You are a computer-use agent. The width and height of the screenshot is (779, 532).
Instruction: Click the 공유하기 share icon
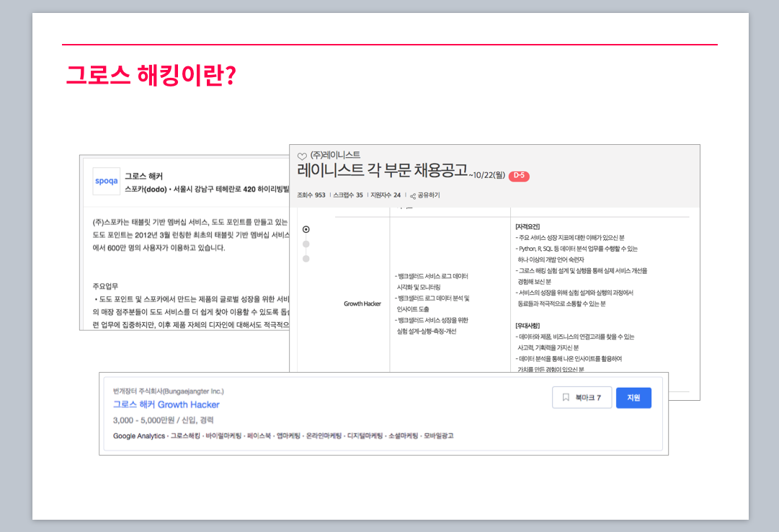tap(414, 195)
